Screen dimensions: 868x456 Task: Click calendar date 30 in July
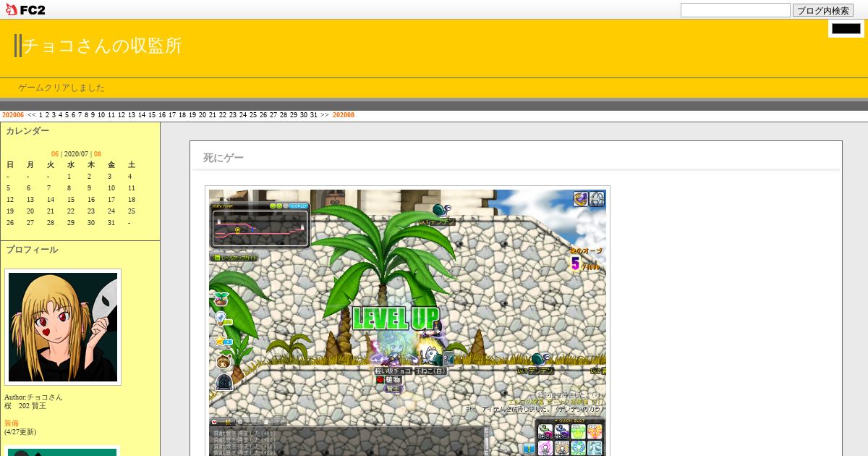(91, 222)
